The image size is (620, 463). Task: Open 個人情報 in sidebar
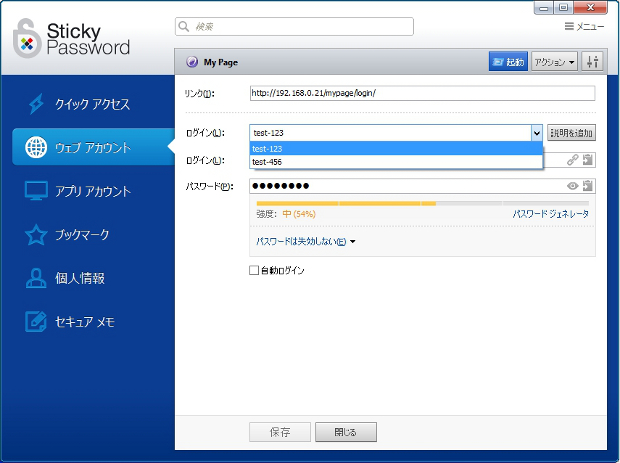(x=80, y=278)
